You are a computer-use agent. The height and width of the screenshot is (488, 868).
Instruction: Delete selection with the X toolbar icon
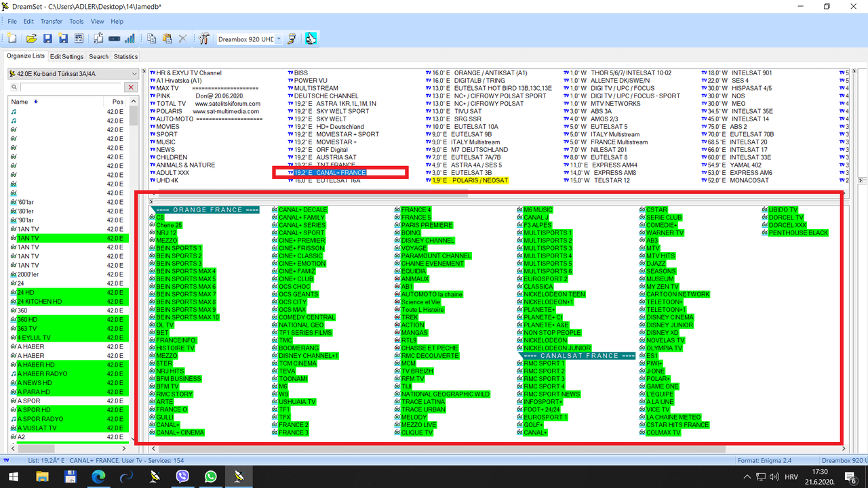(182, 39)
